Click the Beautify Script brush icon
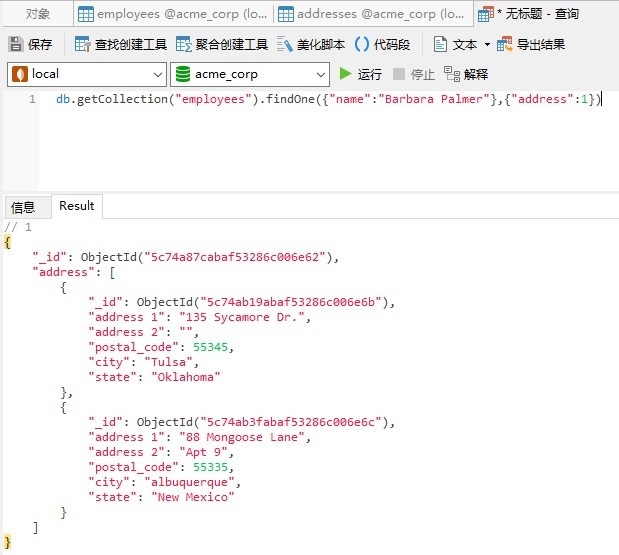 284,44
